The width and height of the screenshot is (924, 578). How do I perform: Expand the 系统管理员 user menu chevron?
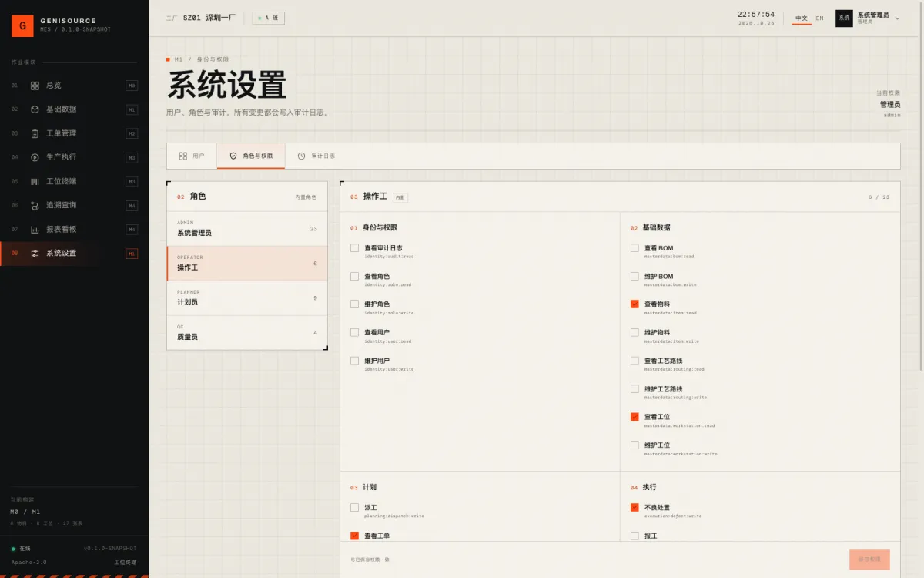[897, 18]
